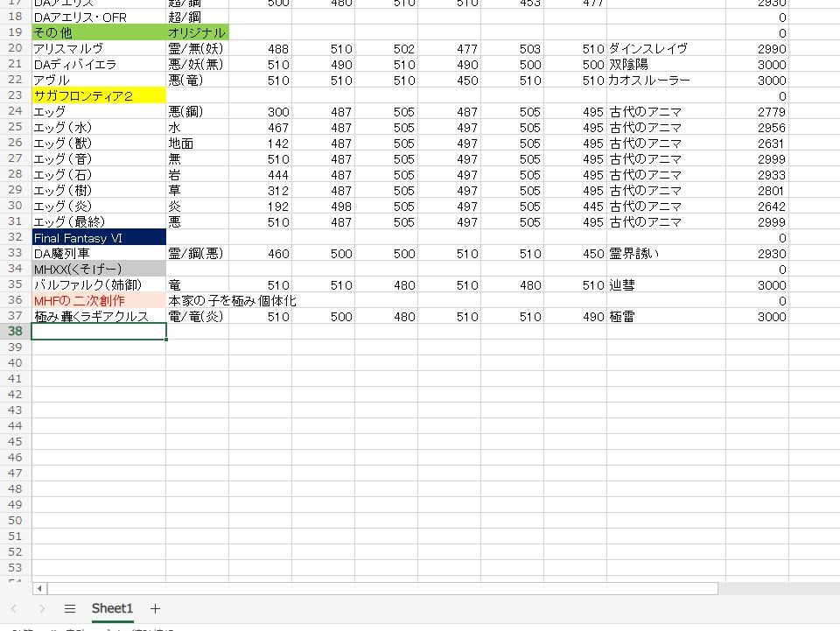The image size is (840, 631).
Task: Select the 極雷 cell
Action: [666, 316]
